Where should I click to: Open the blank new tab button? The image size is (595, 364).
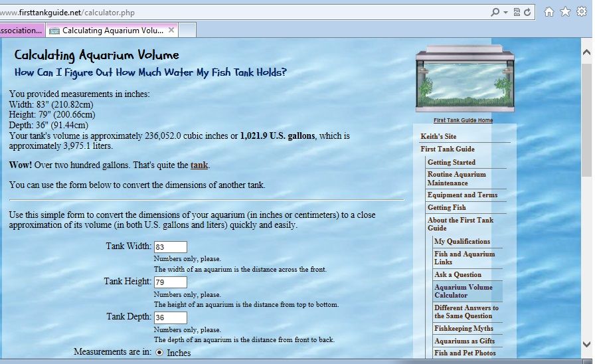coord(187,30)
